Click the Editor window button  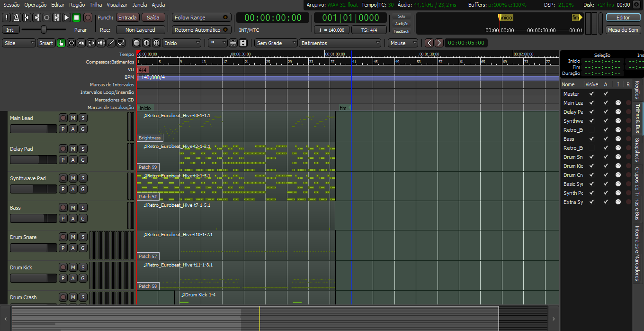(x=623, y=18)
